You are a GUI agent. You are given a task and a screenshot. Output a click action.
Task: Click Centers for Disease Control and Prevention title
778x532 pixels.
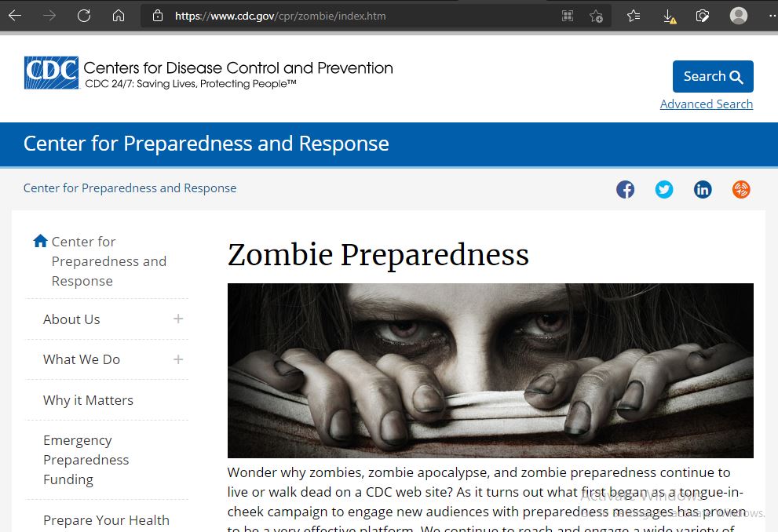(238, 67)
